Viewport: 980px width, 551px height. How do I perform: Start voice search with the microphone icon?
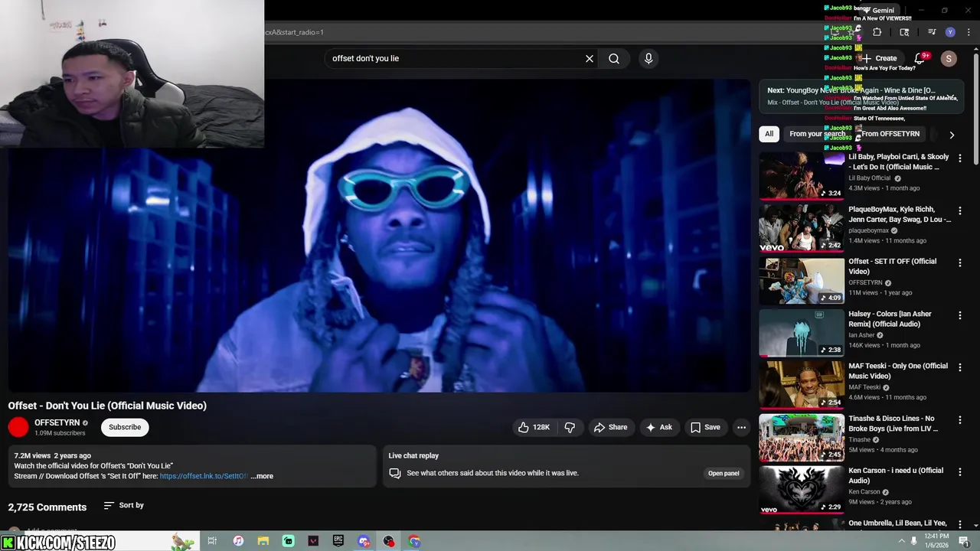point(648,58)
